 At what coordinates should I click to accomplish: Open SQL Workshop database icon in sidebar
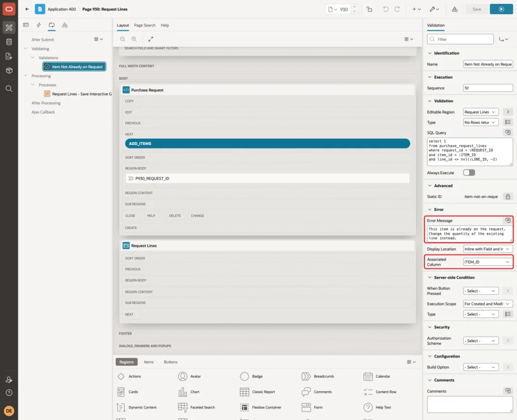point(9,42)
